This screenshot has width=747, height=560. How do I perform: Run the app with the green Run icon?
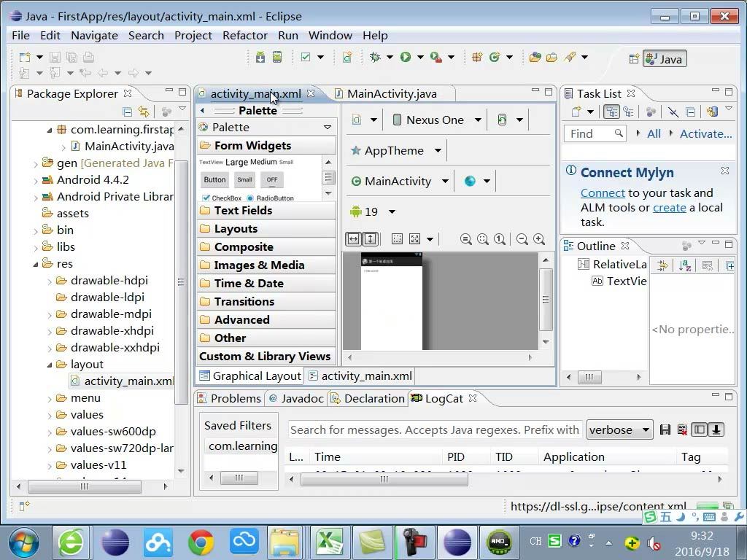[406, 57]
